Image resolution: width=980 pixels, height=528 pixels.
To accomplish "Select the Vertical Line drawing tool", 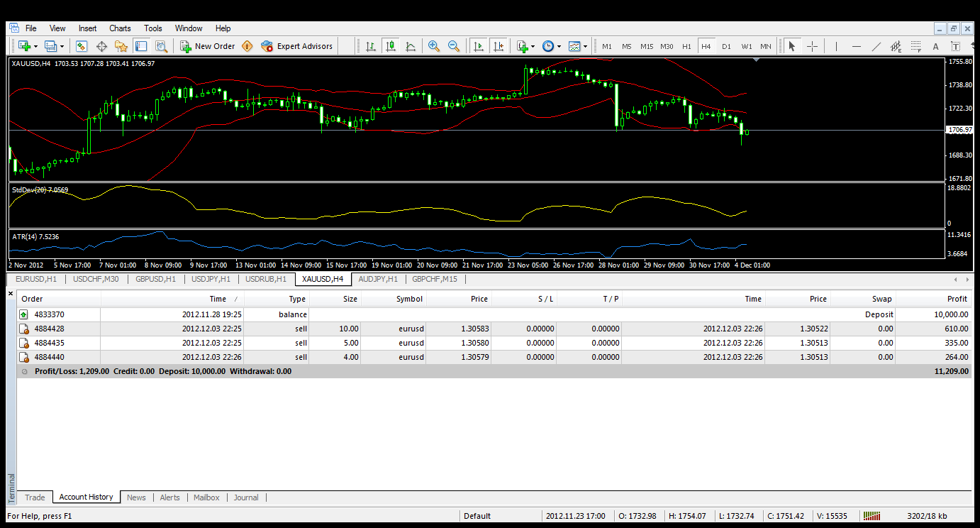I will coord(836,46).
